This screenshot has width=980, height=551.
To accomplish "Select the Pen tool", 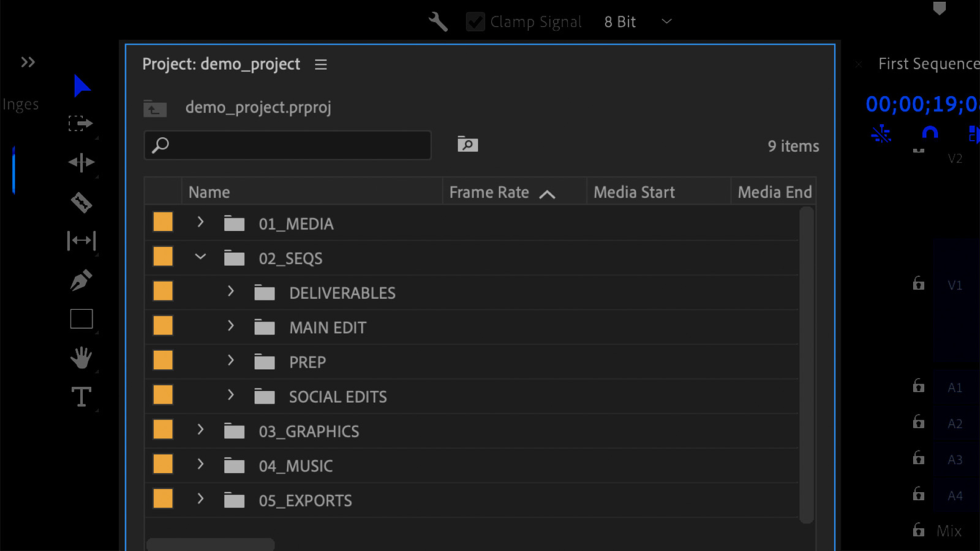I will click(81, 280).
